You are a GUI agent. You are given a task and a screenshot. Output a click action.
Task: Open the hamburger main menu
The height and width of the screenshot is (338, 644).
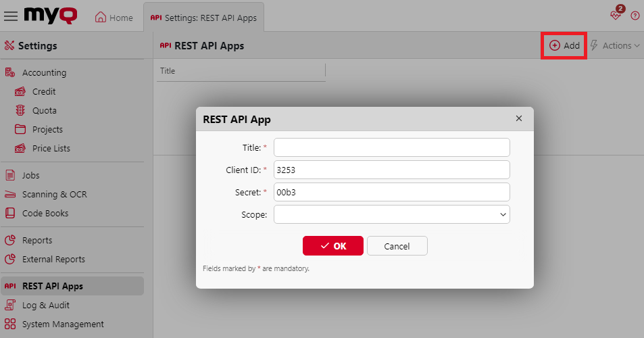pos(11,16)
